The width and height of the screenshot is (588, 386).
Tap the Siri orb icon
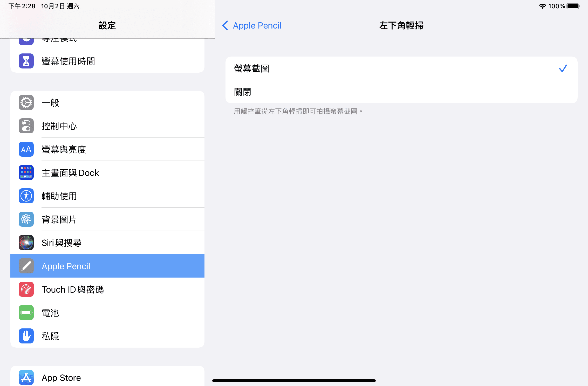click(x=26, y=243)
